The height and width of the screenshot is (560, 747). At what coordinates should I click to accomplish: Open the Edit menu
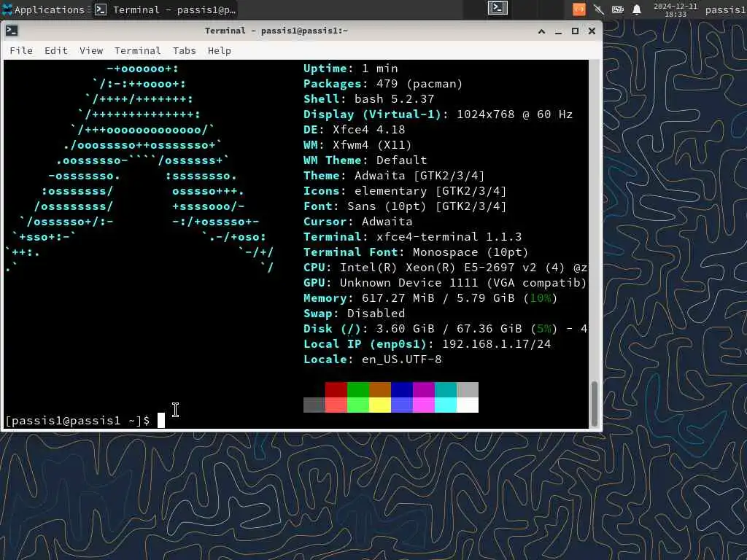[x=56, y=50]
